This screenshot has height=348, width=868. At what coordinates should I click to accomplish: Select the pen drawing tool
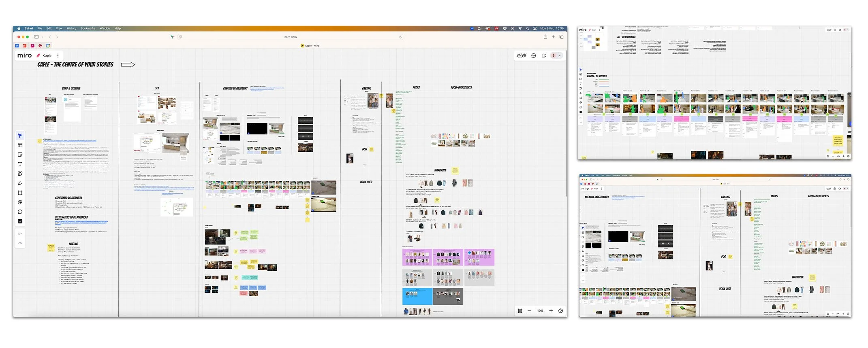[x=20, y=183]
